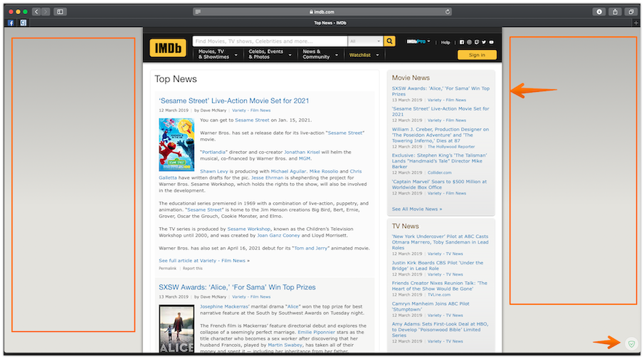Image resolution: width=644 pixels, height=359 pixels.
Task: Open William J. Creber obituary news link
Action: 440,135
